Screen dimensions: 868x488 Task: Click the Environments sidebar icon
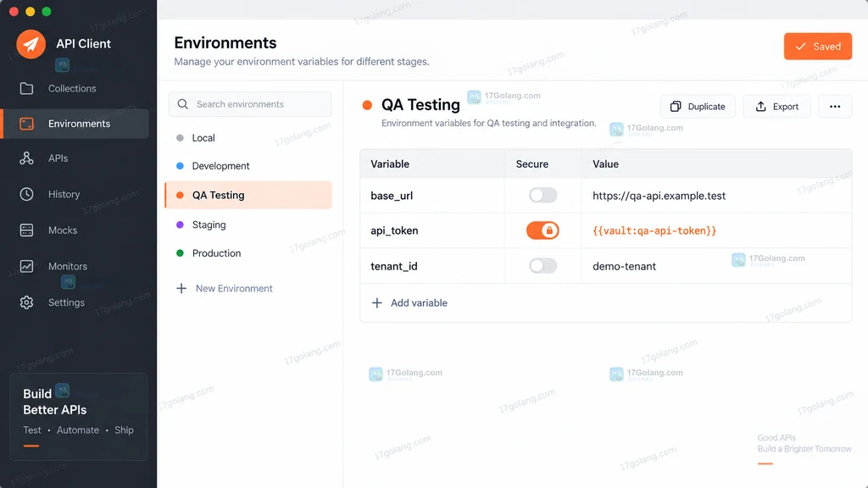26,124
